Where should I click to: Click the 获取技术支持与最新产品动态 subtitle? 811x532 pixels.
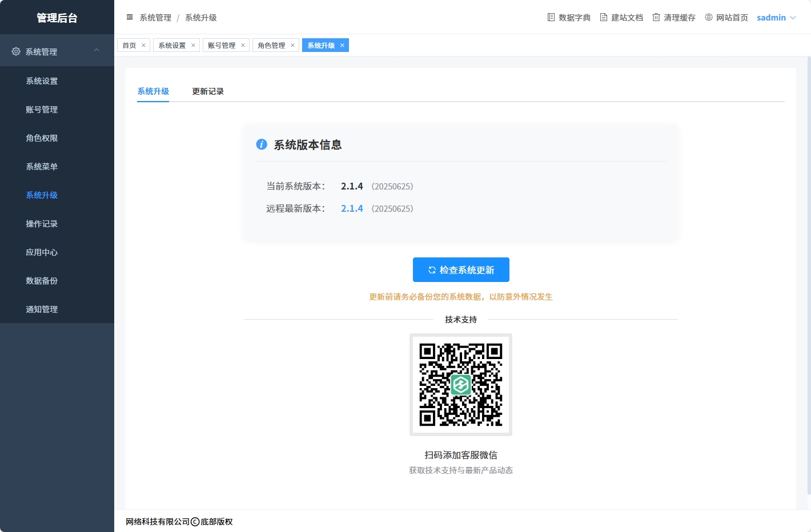point(461,470)
